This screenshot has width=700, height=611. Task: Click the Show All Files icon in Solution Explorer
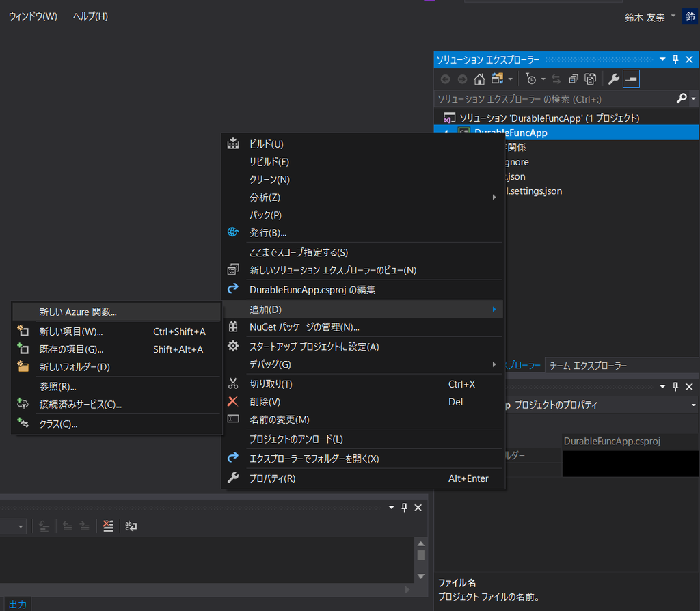point(591,79)
